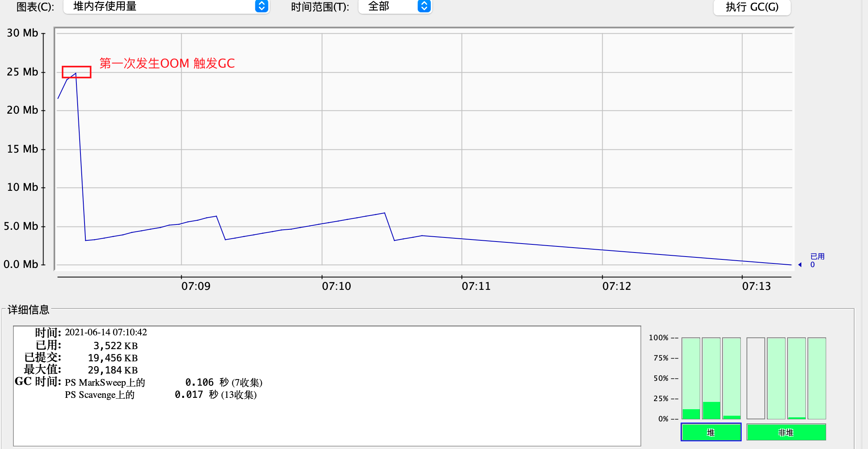Select the first heap memory pool bar
The image size is (868, 449).
pos(691,378)
